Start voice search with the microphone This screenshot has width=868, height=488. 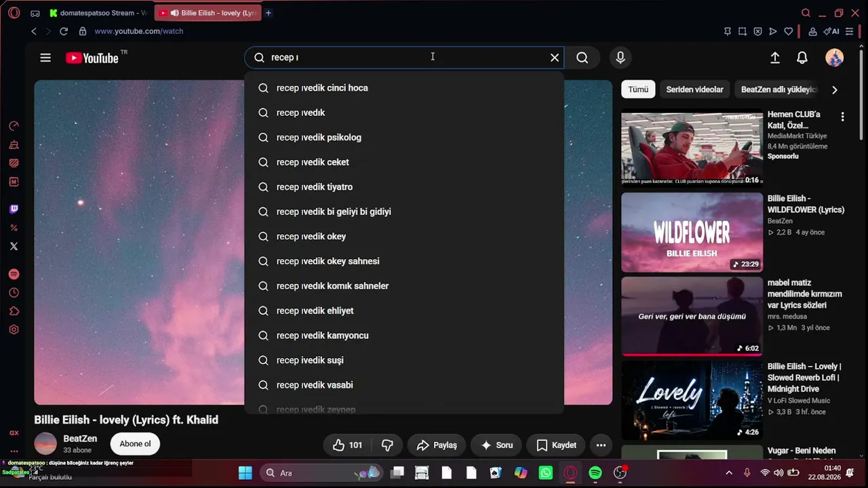620,58
